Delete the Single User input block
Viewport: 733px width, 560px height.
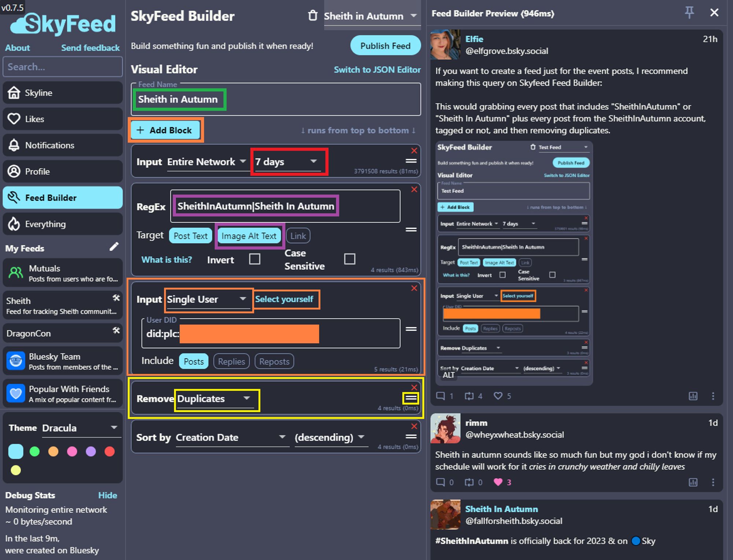[414, 288]
